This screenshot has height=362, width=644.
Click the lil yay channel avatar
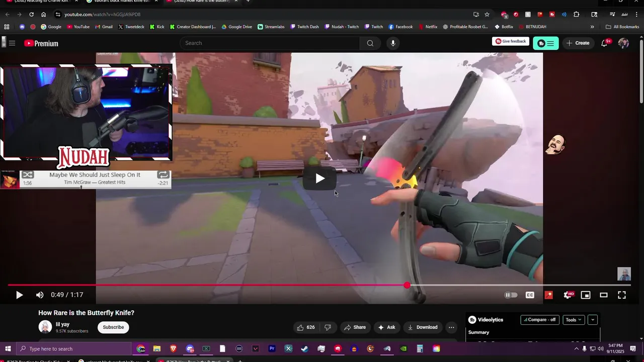[x=45, y=327]
